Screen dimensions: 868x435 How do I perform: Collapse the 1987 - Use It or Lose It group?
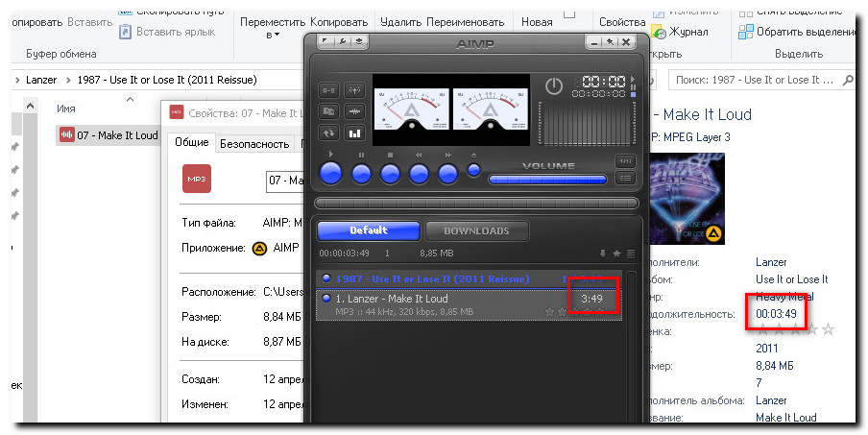point(326,278)
